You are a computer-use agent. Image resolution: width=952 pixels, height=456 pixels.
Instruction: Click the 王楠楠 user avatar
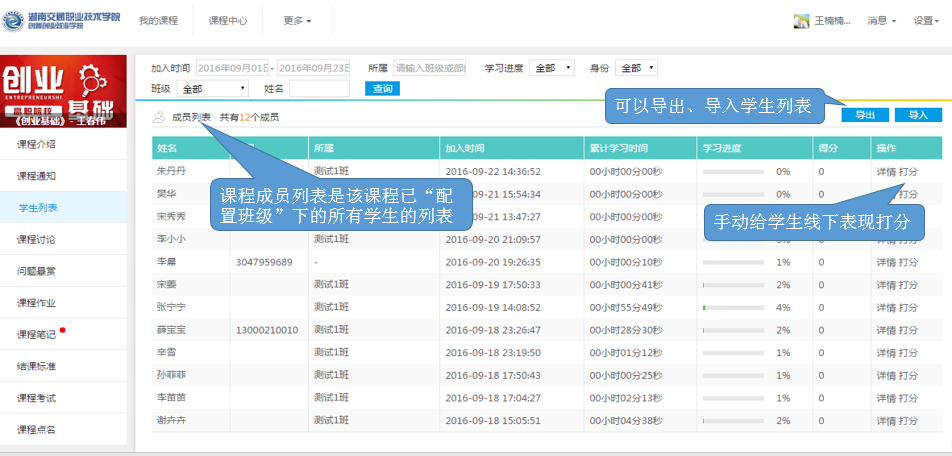click(x=801, y=21)
